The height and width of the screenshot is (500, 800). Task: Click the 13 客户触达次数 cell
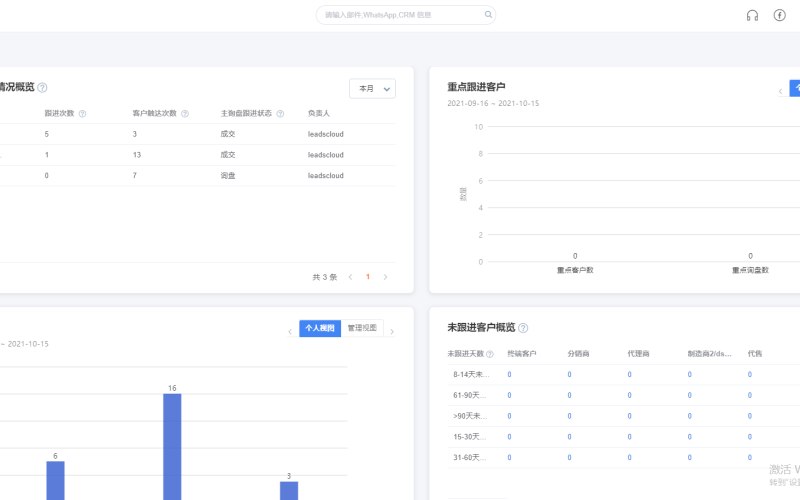(x=137, y=155)
